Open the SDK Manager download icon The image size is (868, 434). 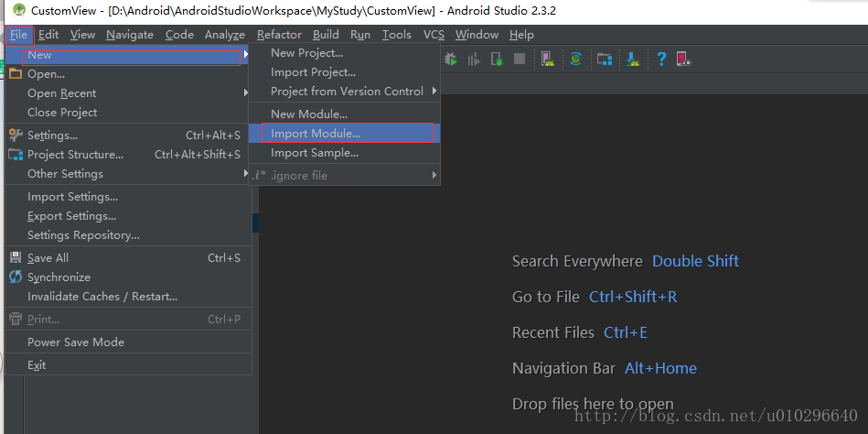(x=633, y=59)
